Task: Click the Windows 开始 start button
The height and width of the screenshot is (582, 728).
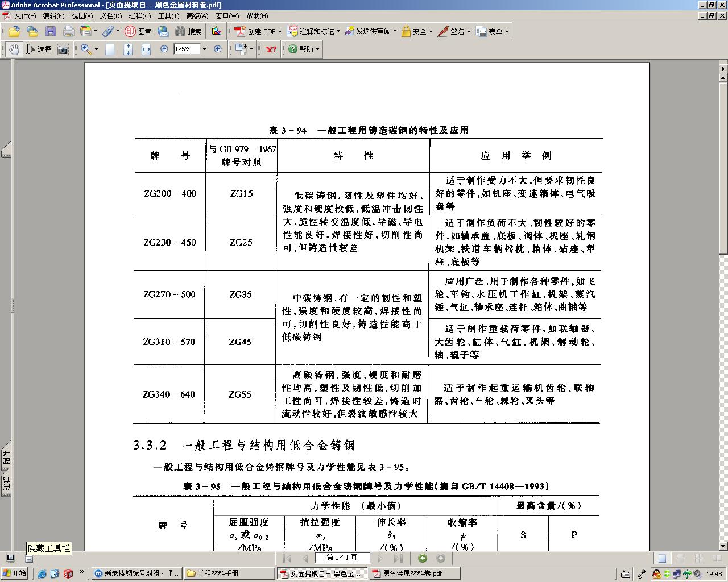Action: point(15,573)
